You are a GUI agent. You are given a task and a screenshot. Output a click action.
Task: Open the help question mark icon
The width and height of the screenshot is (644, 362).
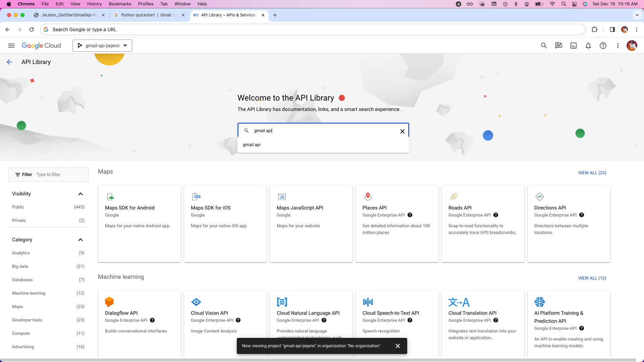point(603,46)
